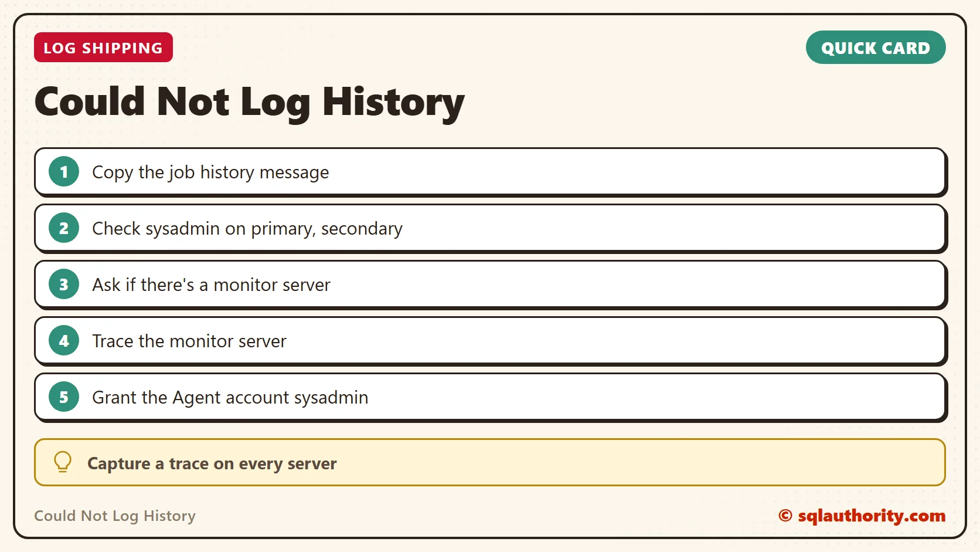Click 'Copy the job history message' text
980x552 pixels.
210,172
